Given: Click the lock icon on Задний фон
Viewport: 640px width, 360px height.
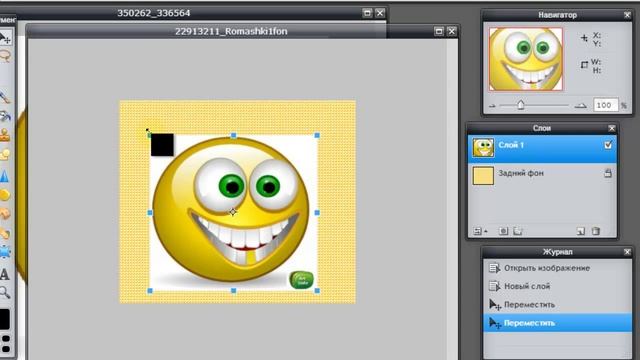Looking at the screenshot, I should 608,173.
